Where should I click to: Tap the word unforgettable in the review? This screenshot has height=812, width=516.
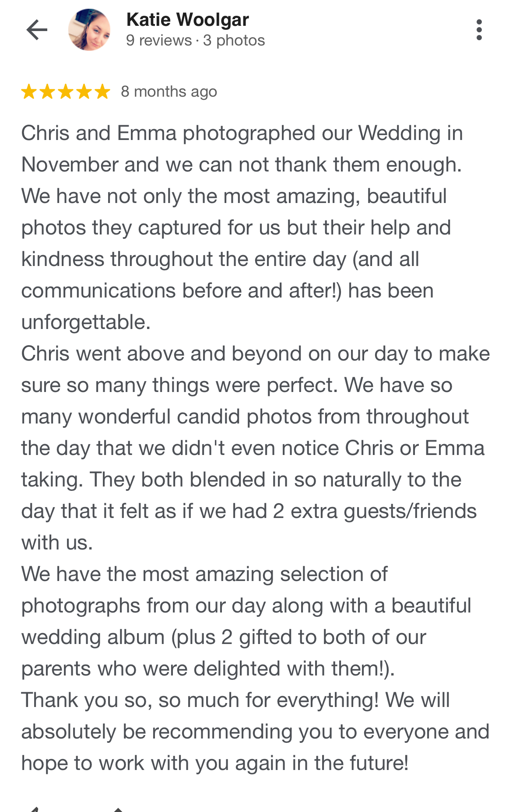(x=86, y=322)
